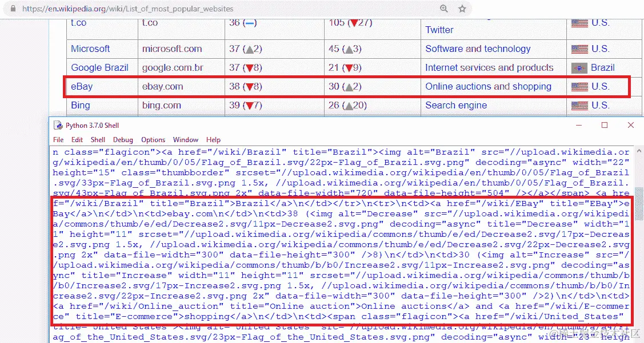Viewport: 644px width, 343px height.
Task: Follow the t.co link in table
Action: pyautogui.click(x=78, y=23)
